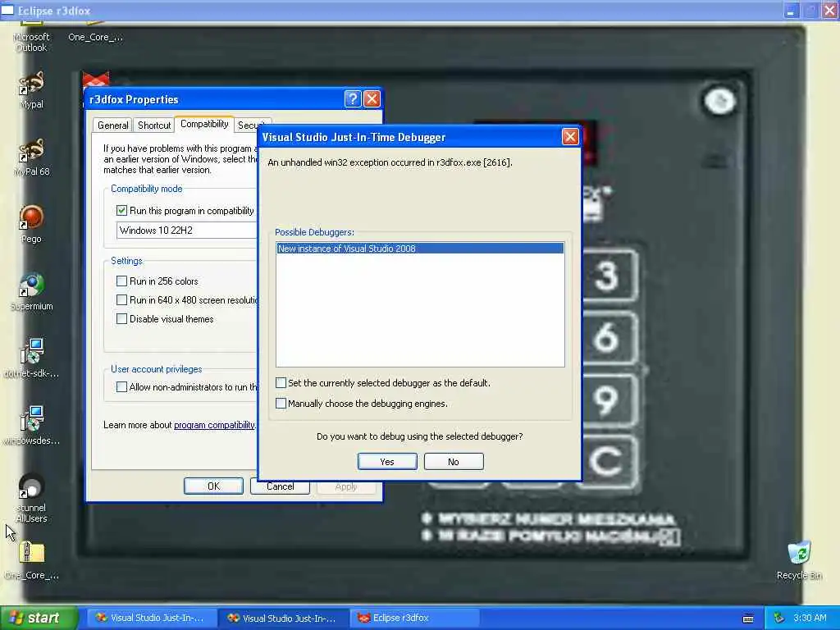840x630 pixels.
Task: Enable Disable visual themes checkbox
Action: (x=121, y=319)
